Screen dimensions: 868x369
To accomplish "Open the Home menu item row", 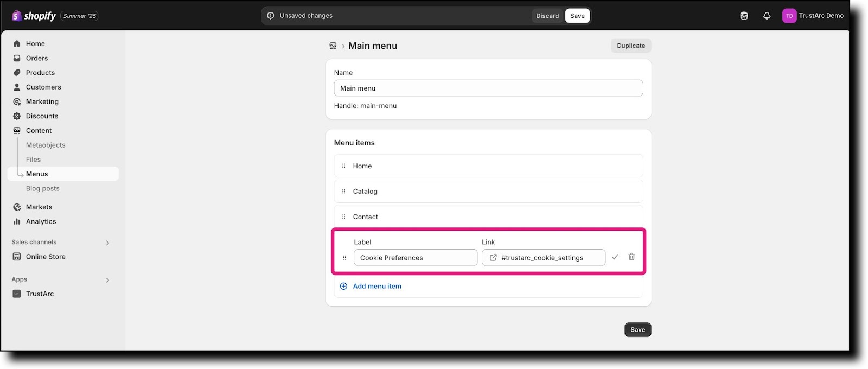I will point(488,166).
